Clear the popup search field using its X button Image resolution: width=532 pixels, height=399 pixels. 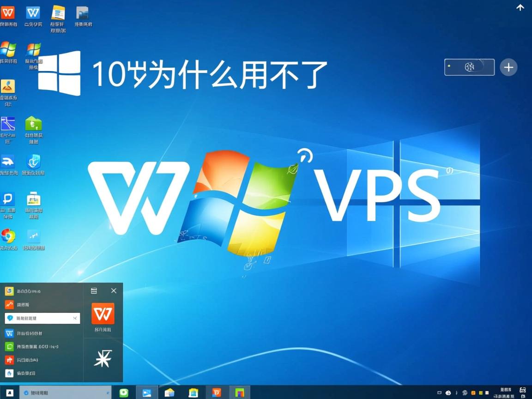[x=75, y=318]
